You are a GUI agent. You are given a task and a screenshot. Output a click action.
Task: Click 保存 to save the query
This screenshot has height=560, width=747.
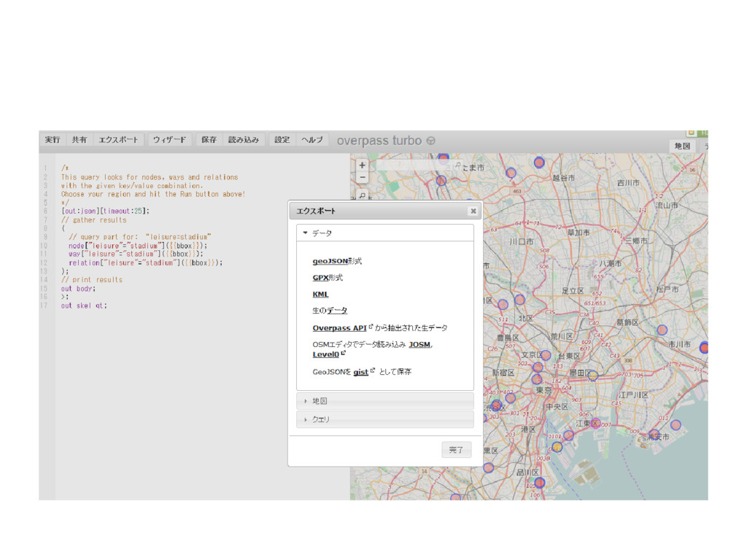pyautogui.click(x=209, y=140)
